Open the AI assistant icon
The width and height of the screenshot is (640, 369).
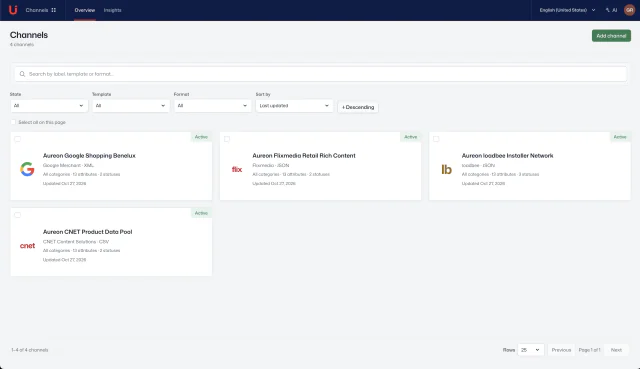611,10
